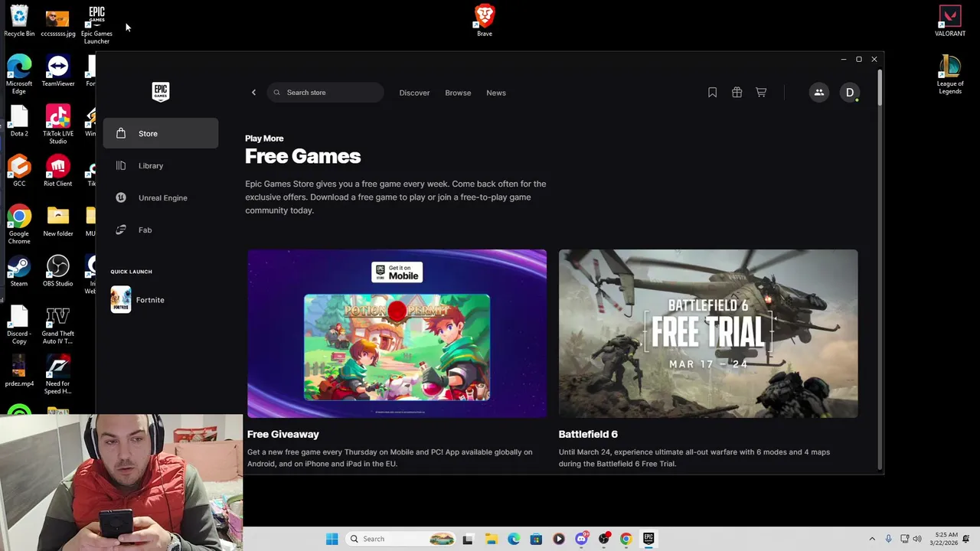Select the OBS Studio desktop shortcut
Screen dimensions: 980x551
click(x=58, y=271)
